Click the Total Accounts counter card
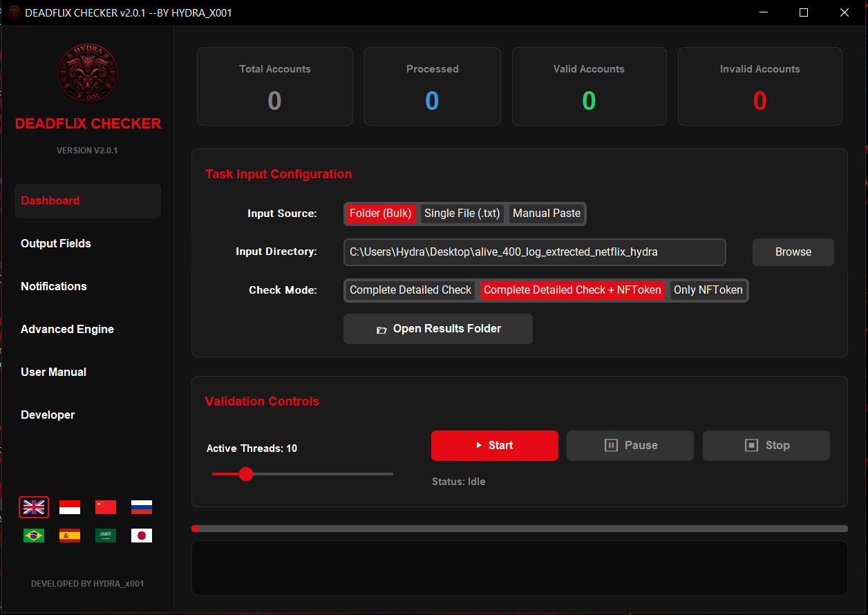Screen dimensions: 868x615 tap(275, 86)
